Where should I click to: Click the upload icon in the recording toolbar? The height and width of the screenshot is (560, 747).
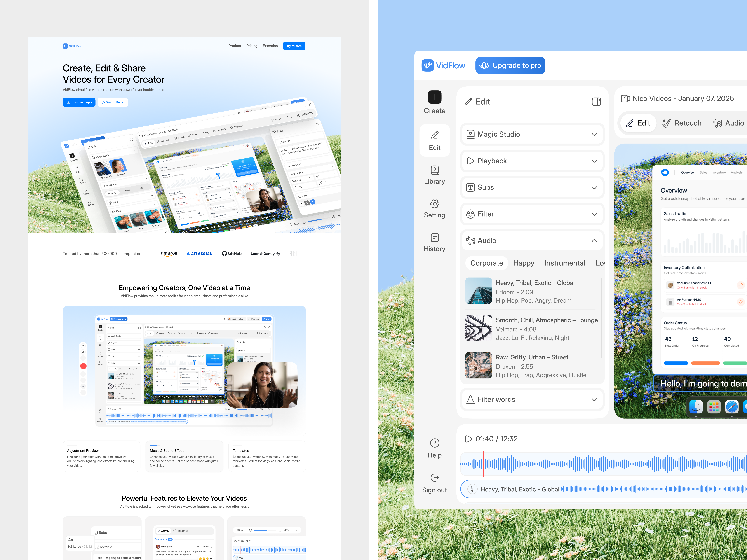(83, 380)
